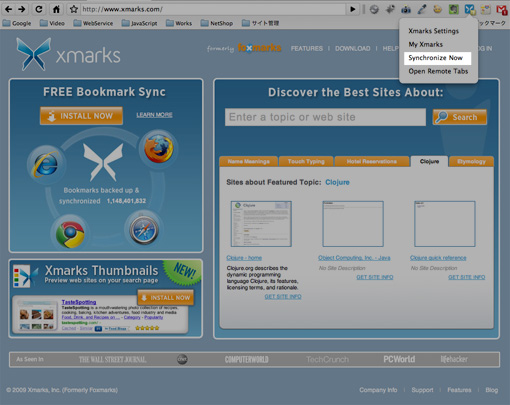Go back with the back arrow
510x405 pixels.
[x=8, y=9]
